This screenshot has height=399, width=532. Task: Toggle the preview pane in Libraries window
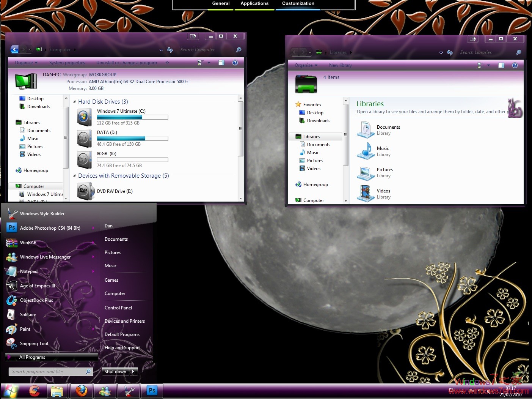(501, 65)
